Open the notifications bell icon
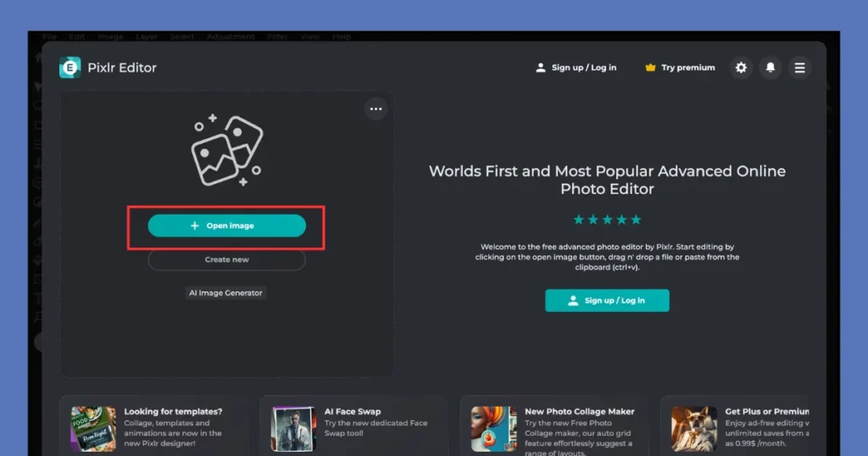The width and height of the screenshot is (868, 456). tap(771, 68)
